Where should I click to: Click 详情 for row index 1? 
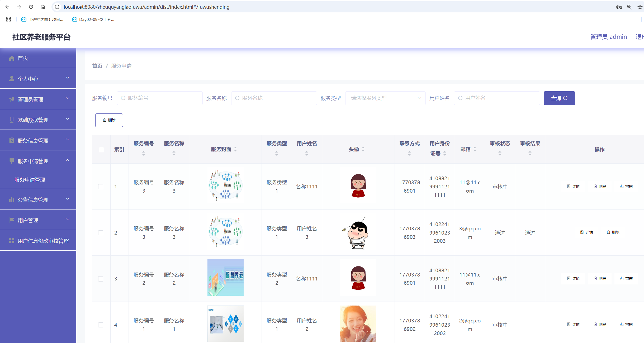pyautogui.click(x=573, y=186)
